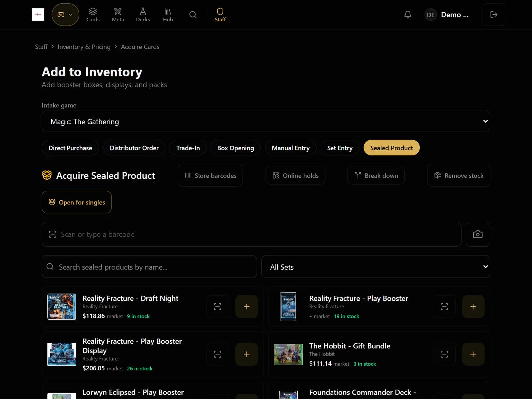Scan barcode for The Hobbit Gift Bundle
This screenshot has width=532, height=399.
(444, 354)
